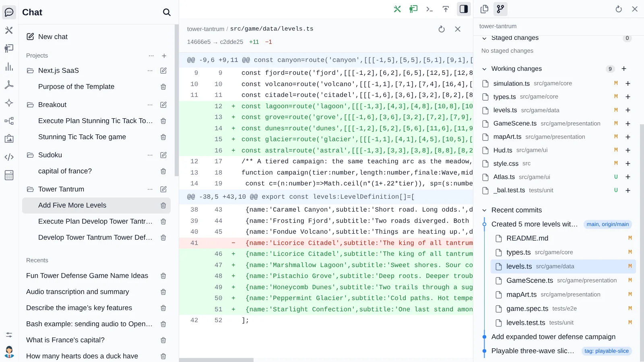Select the source control branch icon

click(x=500, y=9)
